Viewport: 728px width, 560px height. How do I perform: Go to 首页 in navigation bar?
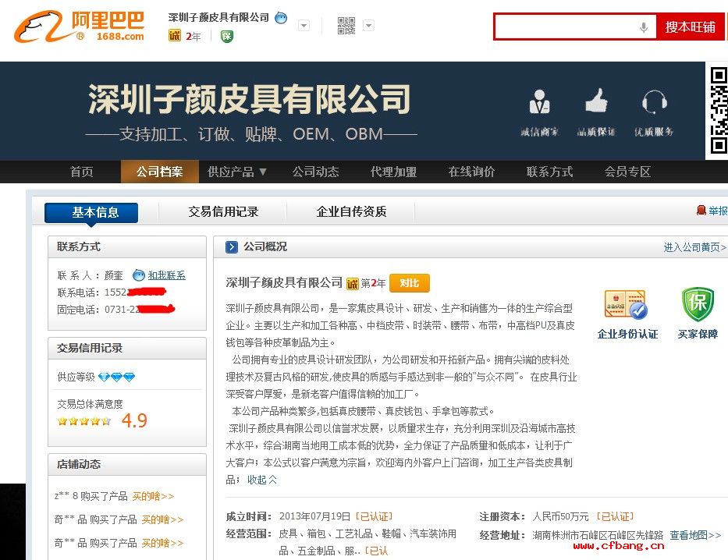pos(82,172)
